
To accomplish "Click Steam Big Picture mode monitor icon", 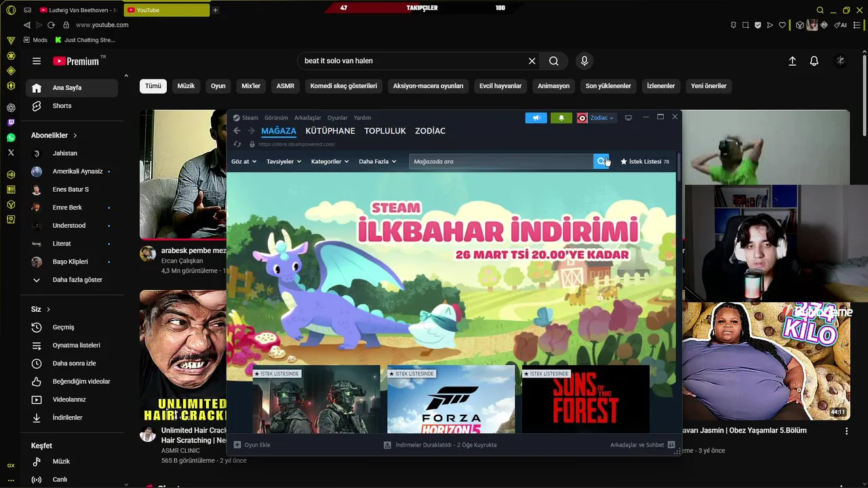I will pos(628,118).
